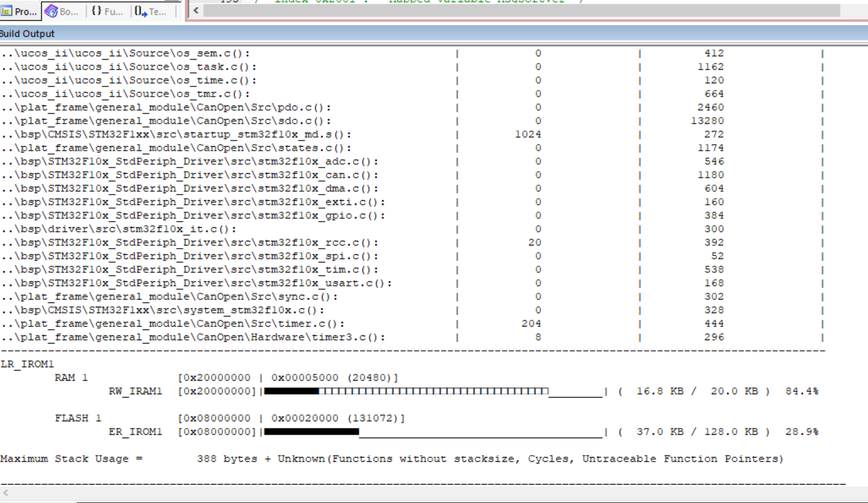Click the editor's horizontal scrollbar thumb
Image resolution: width=868 pixels, height=503 pixels.
pos(521,10)
